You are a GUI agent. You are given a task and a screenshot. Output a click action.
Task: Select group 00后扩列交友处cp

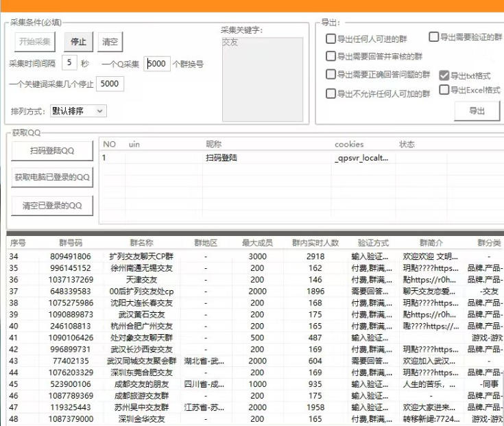point(141,292)
